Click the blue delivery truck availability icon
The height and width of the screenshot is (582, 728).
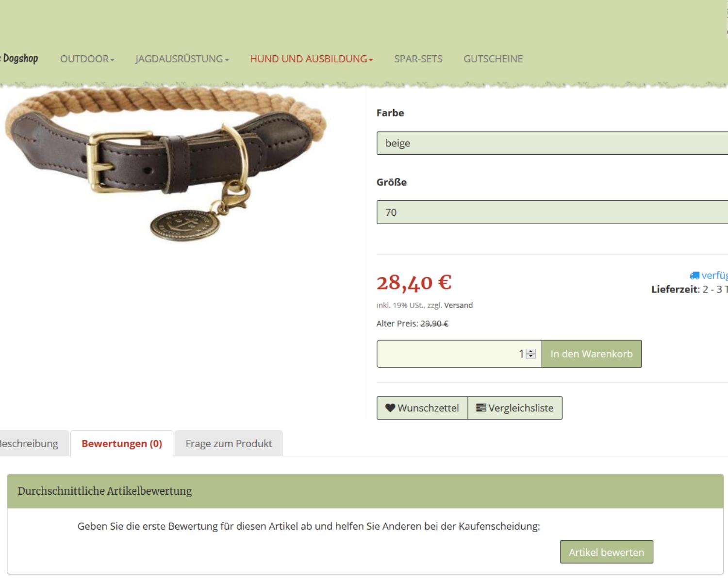click(x=695, y=275)
